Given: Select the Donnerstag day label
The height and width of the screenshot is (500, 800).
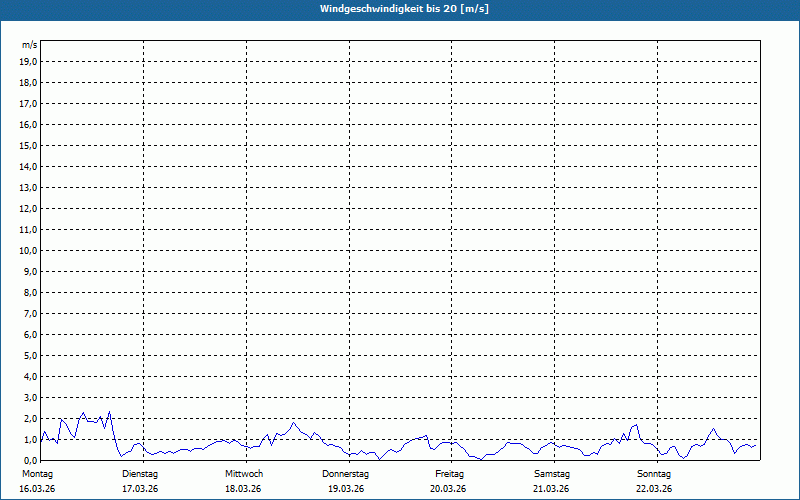Looking at the screenshot, I should point(345,474).
